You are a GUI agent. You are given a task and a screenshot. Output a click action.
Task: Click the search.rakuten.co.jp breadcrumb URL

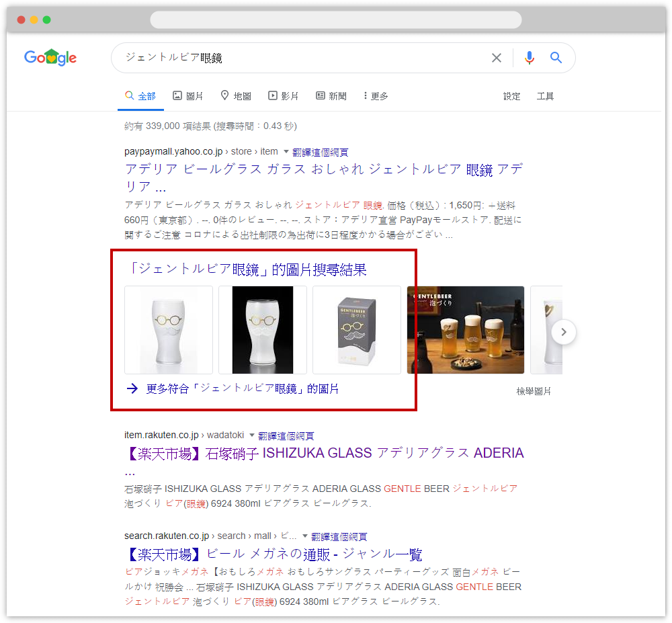(210, 536)
